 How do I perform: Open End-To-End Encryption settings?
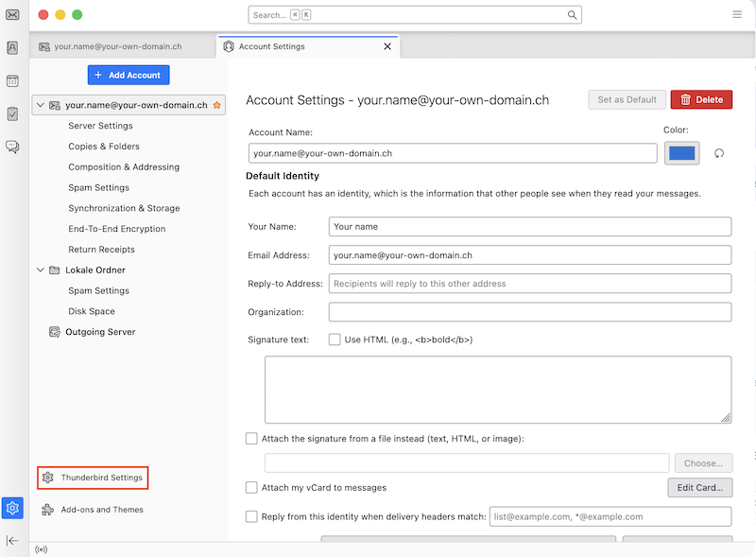point(116,229)
